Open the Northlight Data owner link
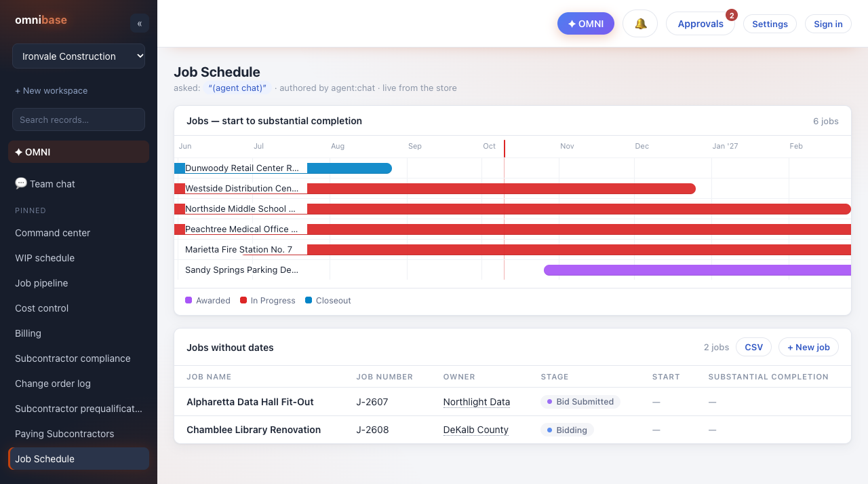 pyautogui.click(x=477, y=402)
